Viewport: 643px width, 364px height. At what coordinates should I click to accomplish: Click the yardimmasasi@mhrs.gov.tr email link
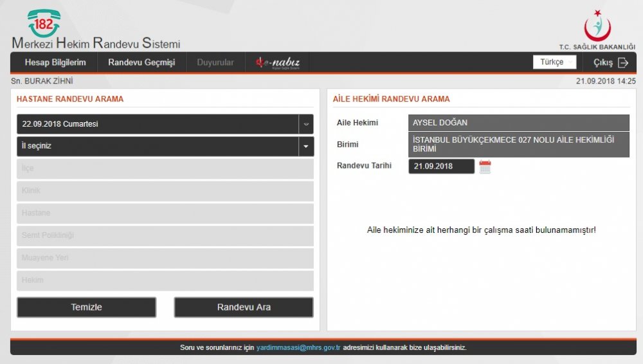(x=298, y=347)
